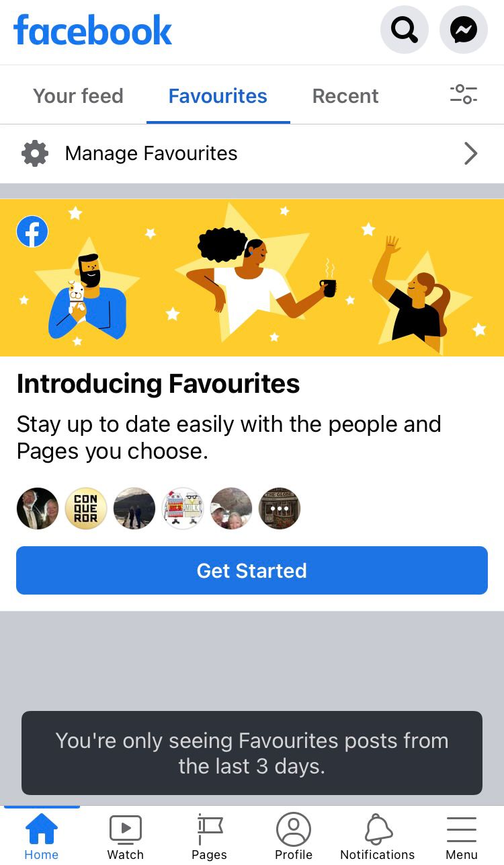Screen dimensions: 504x865
Task: Open the hamburger Menu icon
Action: point(462,829)
